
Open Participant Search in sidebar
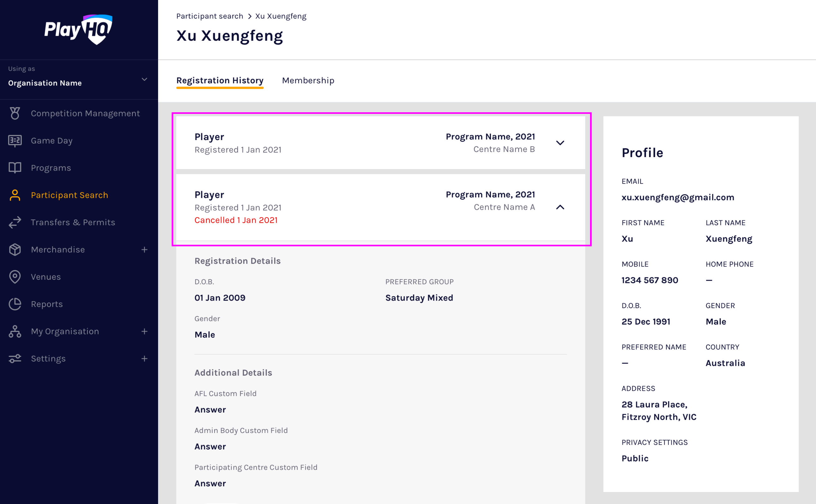point(69,195)
